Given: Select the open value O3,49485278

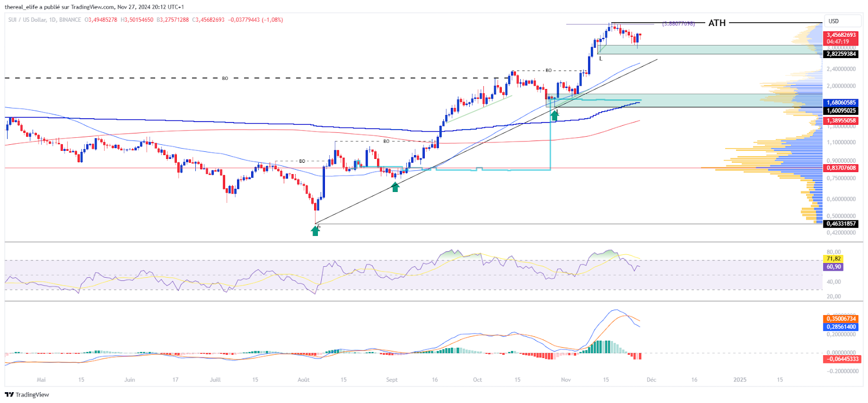Looking at the screenshot, I should click(100, 20).
